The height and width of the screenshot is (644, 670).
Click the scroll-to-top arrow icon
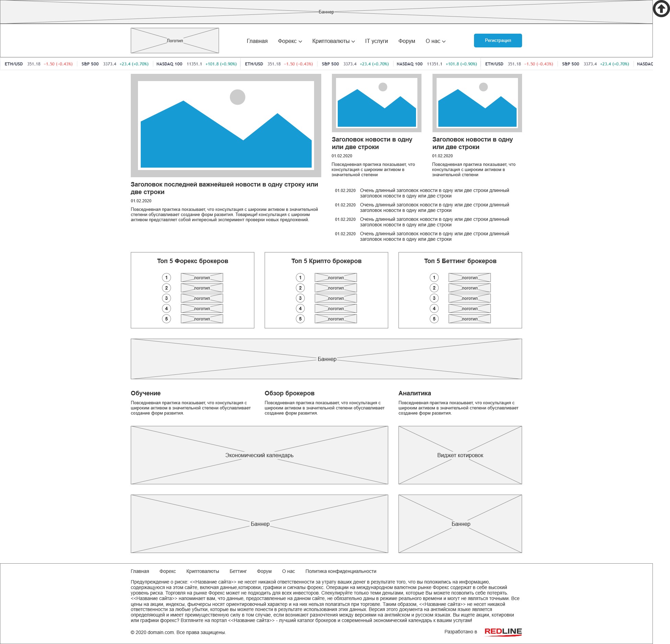coord(661,9)
